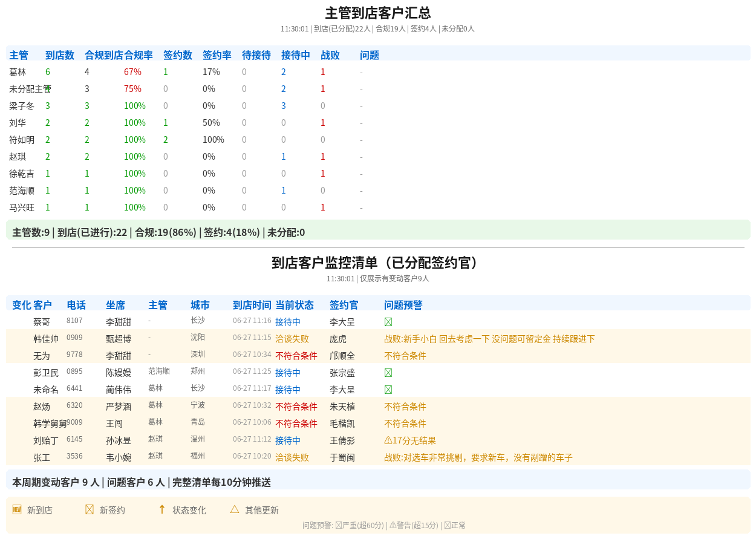This screenshot has height=559, width=756.
Task: Click customer name 蔡哥
Action: (42, 322)
